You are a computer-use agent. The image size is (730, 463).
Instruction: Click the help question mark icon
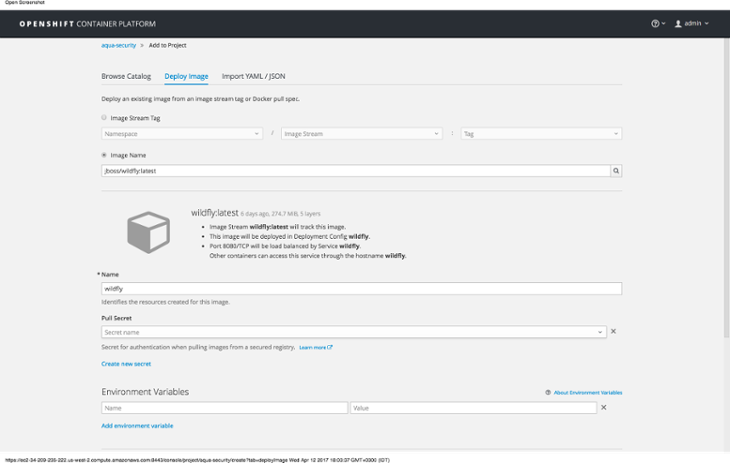[x=656, y=23]
